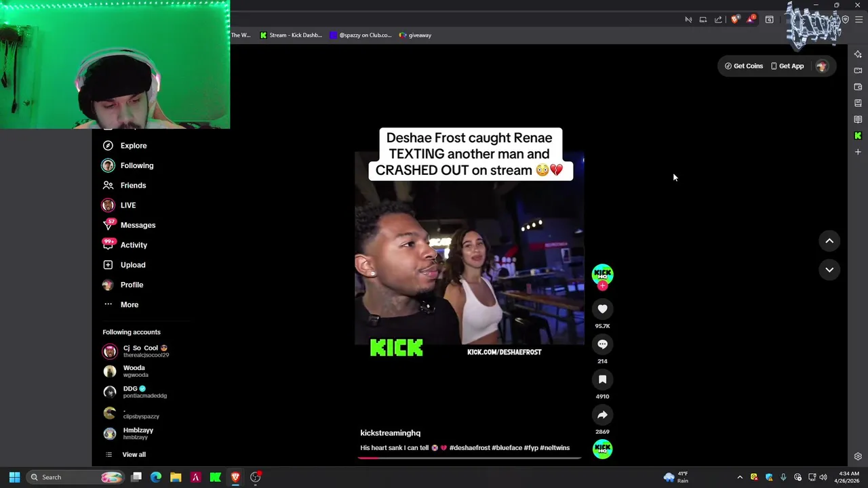The width and height of the screenshot is (868, 488).
Task: Expand the More menu
Action: point(121,305)
